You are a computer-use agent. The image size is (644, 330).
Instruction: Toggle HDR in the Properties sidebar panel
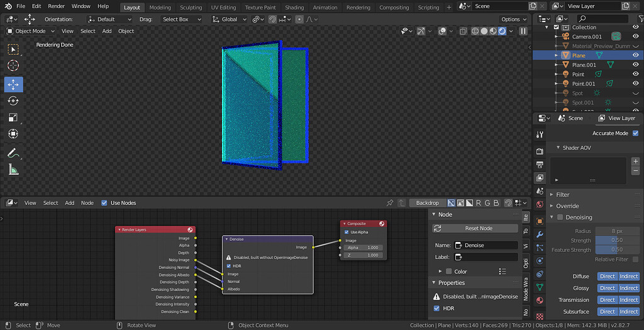[x=436, y=308]
